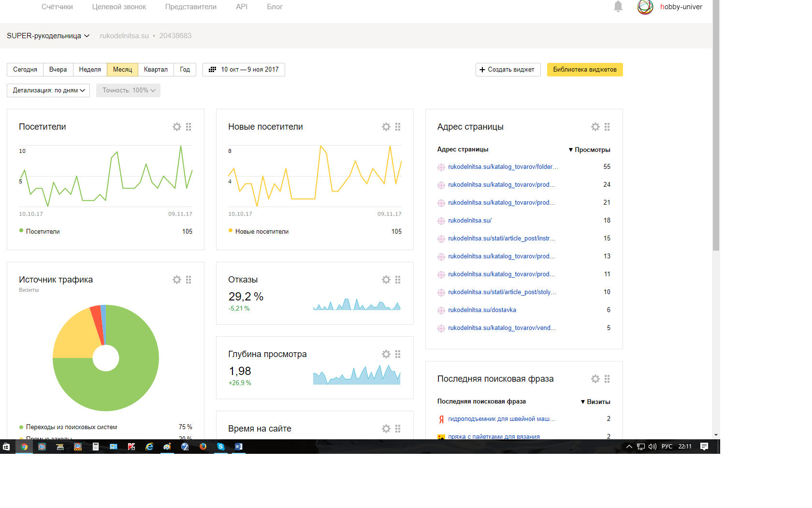
Task: Open settings gear on Источник трафика widget
Action: click(177, 280)
